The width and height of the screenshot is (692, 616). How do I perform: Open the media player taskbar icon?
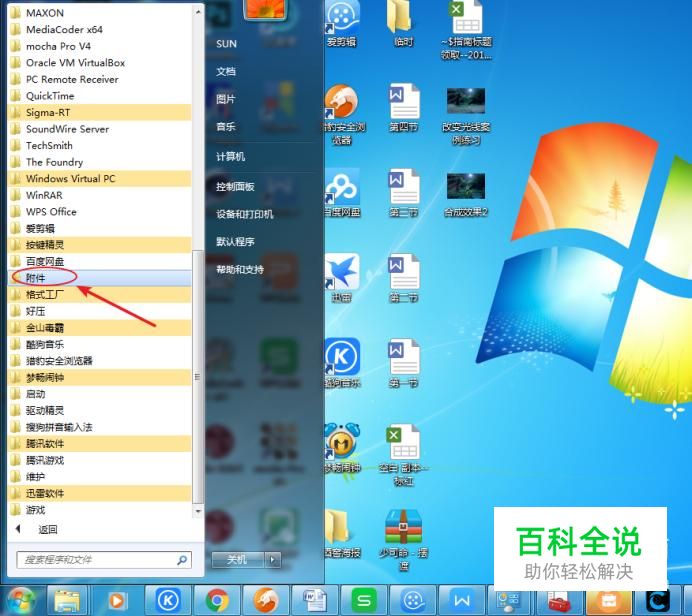[117, 601]
